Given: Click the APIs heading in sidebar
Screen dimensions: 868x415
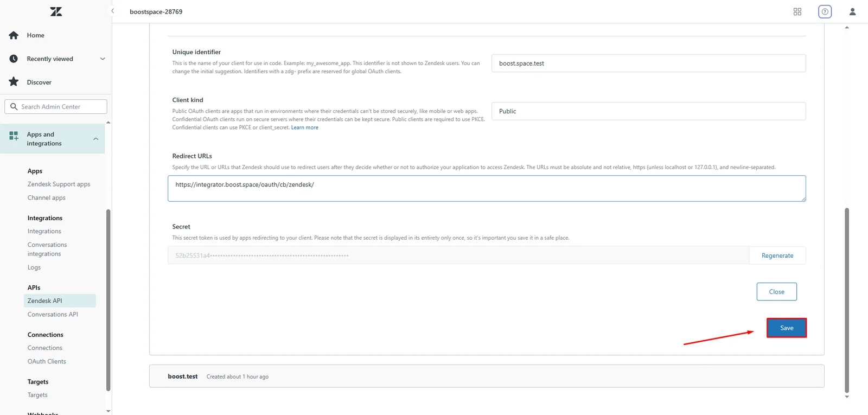Looking at the screenshot, I should [x=34, y=288].
